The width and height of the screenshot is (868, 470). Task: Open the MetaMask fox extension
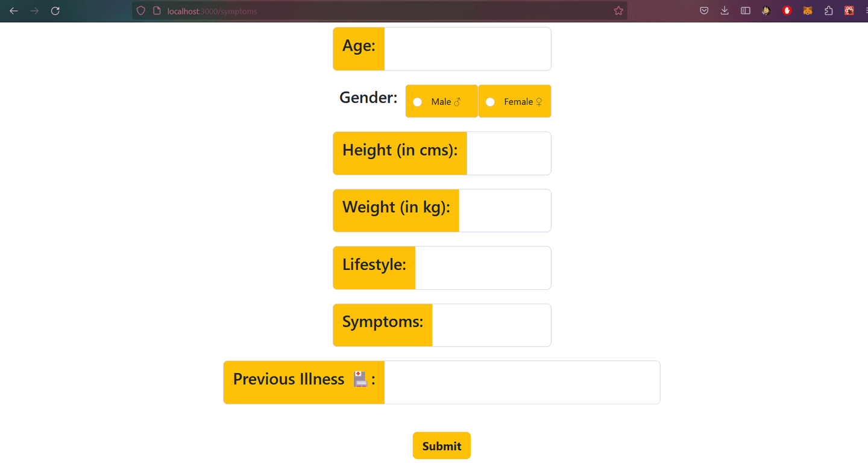tap(808, 11)
